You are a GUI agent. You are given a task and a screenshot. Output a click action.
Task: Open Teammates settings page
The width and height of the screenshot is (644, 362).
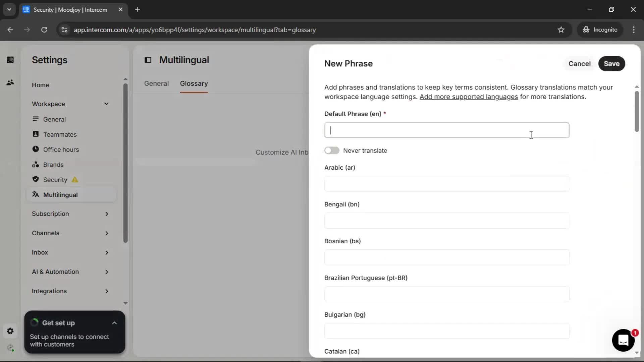60,134
